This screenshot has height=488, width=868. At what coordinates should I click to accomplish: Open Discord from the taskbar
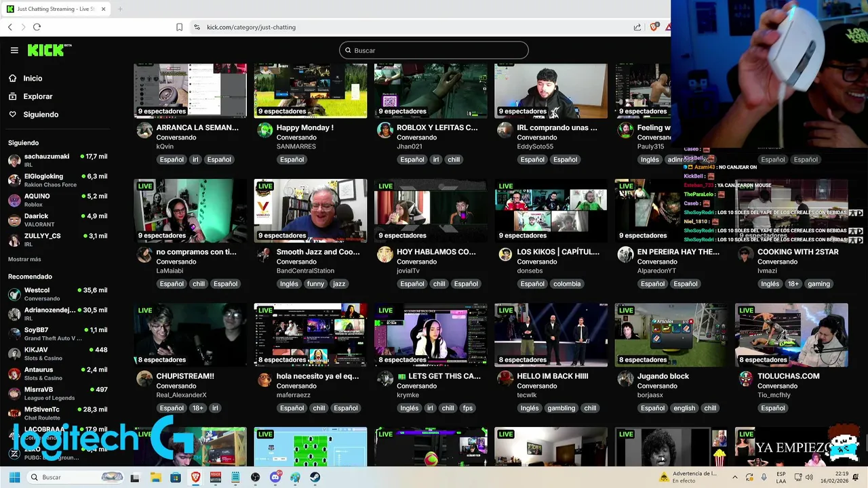(x=275, y=477)
